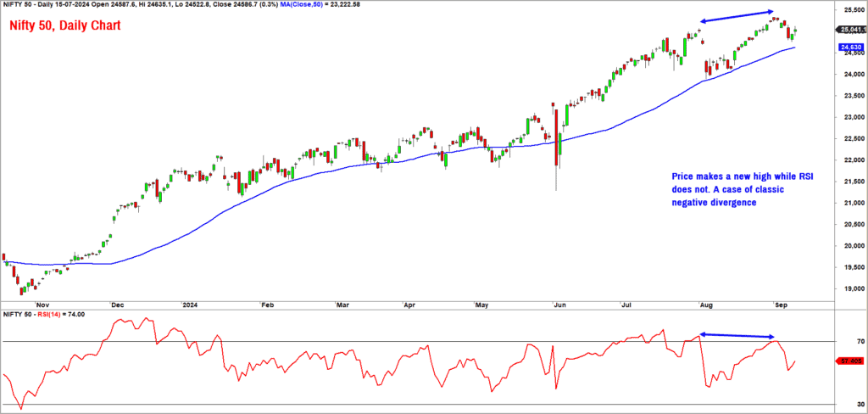Click the May label on the date axis
Image resolution: width=868 pixels, height=414 pixels.
pos(482,305)
